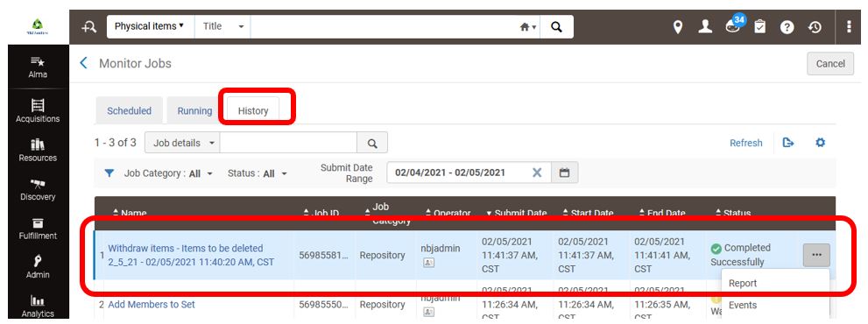This screenshot has height=324, width=868.
Task: Open Withdraw items job link
Action: [191, 256]
